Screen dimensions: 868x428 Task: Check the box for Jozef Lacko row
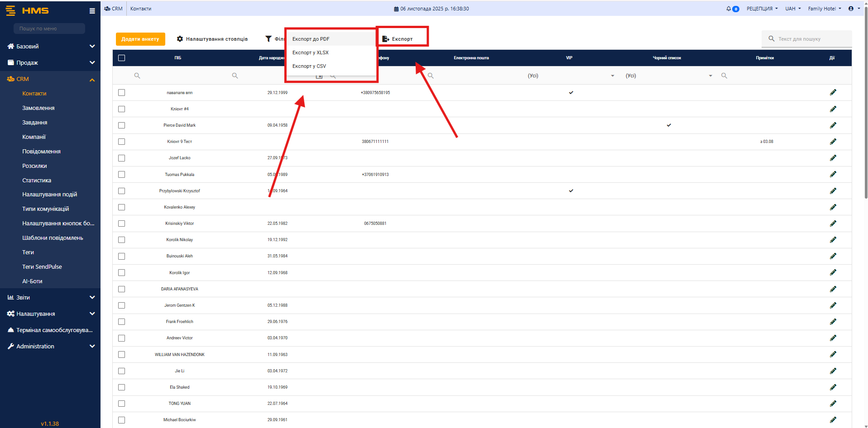[x=121, y=158]
